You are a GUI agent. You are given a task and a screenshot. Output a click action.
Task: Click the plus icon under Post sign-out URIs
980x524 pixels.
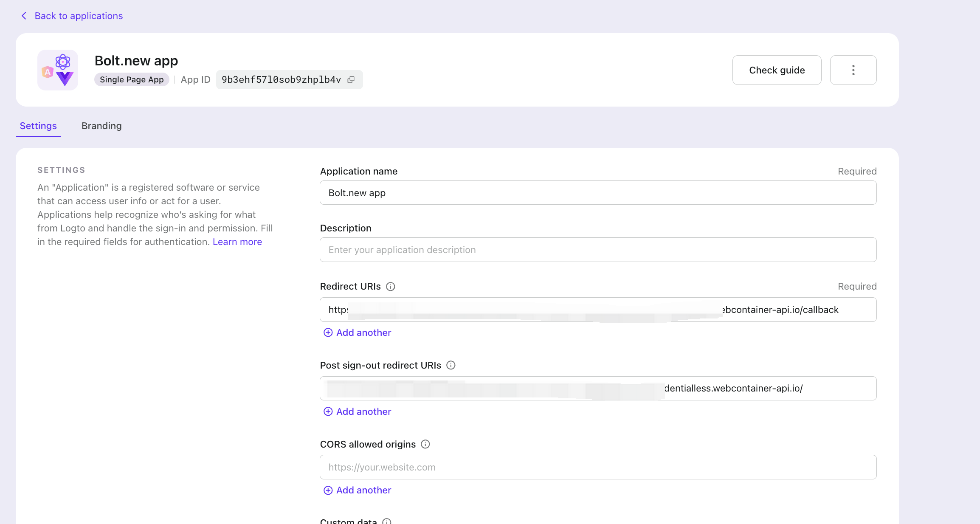328,411
